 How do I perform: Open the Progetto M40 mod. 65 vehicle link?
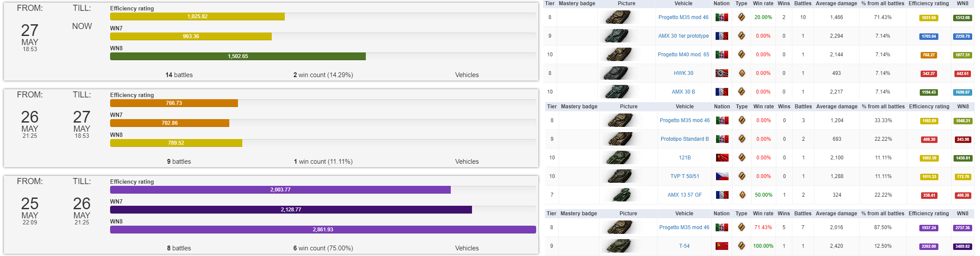point(684,55)
